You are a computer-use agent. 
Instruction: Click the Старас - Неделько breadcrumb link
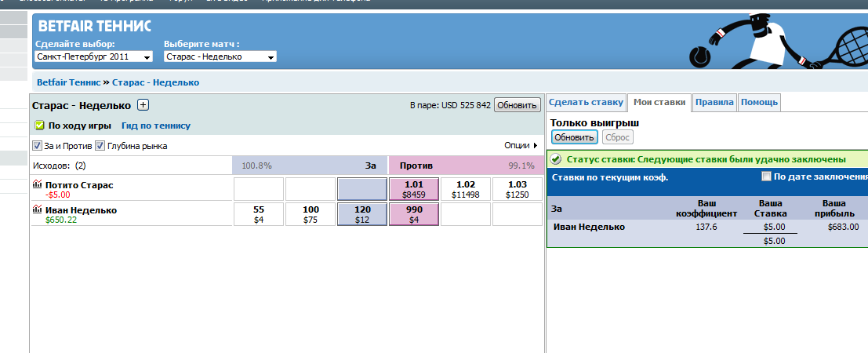click(x=155, y=82)
